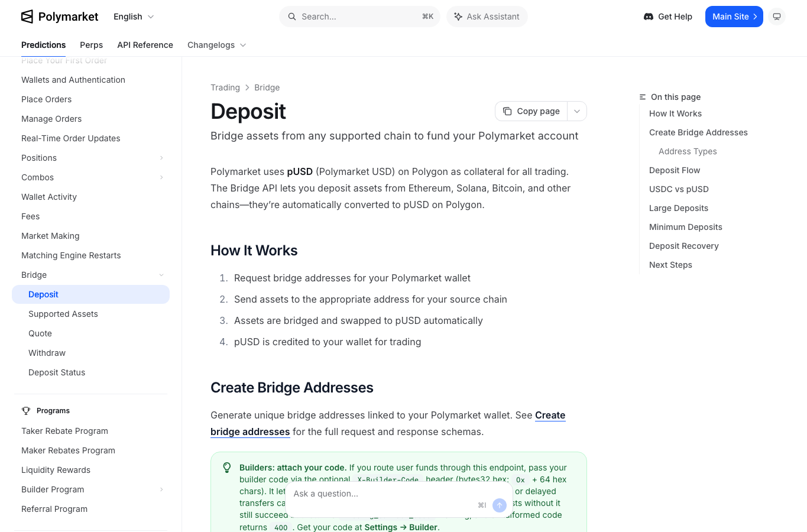Select the Deposit sidebar item
The image size is (807, 532).
(x=90, y=294)
